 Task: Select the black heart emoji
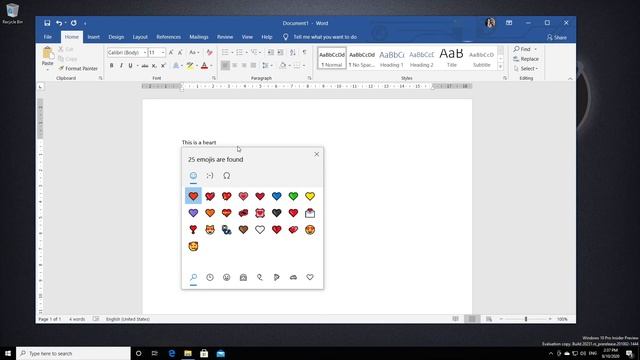(276, 213)
